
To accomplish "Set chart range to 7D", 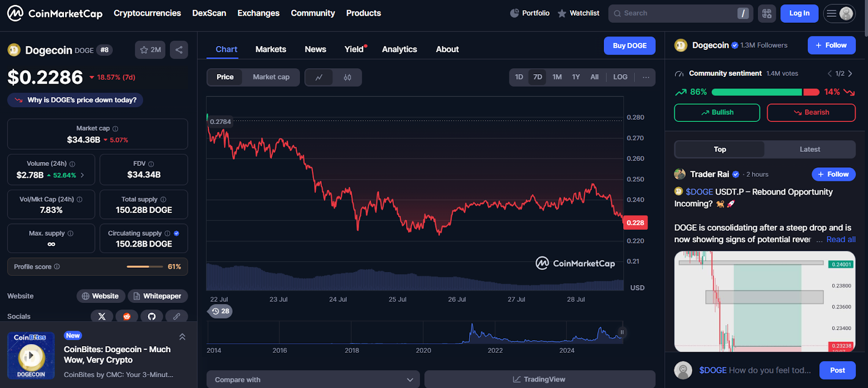I will point(538,77).
